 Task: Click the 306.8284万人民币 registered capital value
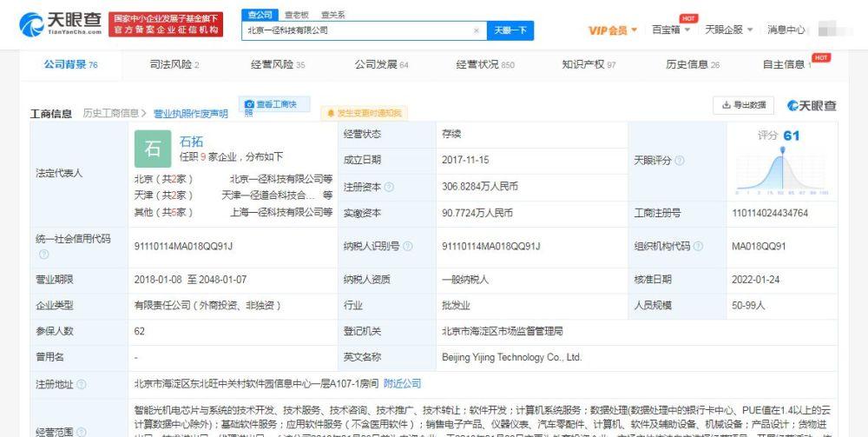(480, 187)
